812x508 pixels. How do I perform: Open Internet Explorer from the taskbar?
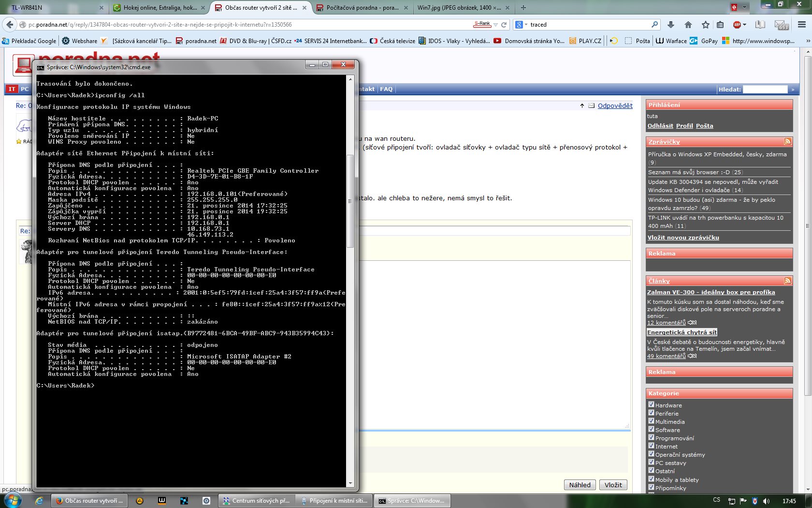[39, 501]
